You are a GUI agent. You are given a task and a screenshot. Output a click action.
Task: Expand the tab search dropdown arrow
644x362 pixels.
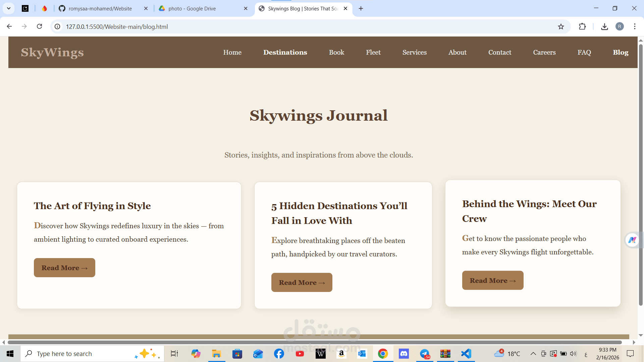pyautogui.click(x=9, y=8)
